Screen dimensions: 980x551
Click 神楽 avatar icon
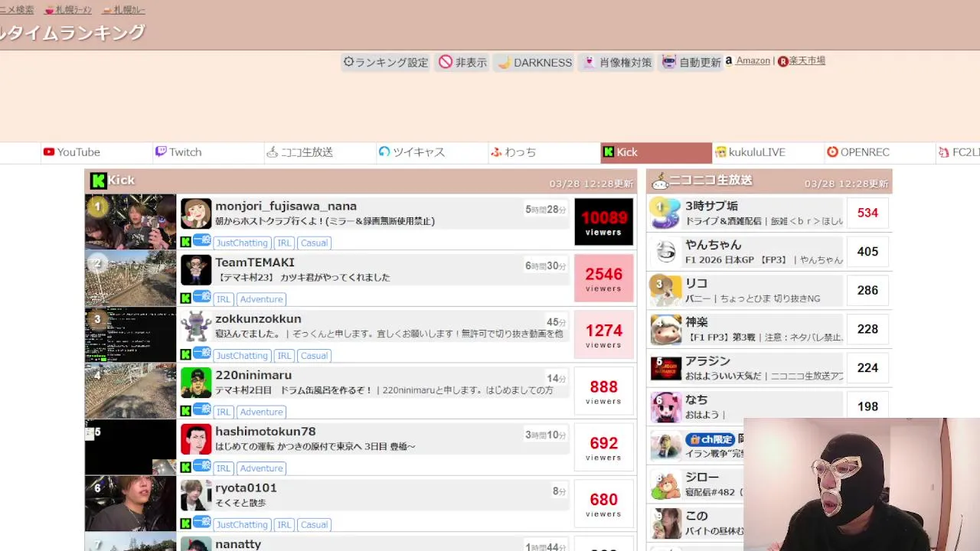tap(665, 329)
